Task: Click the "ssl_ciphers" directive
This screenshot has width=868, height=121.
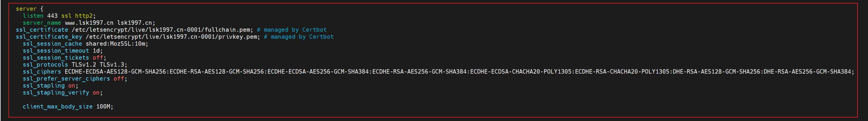Action: 42,72
